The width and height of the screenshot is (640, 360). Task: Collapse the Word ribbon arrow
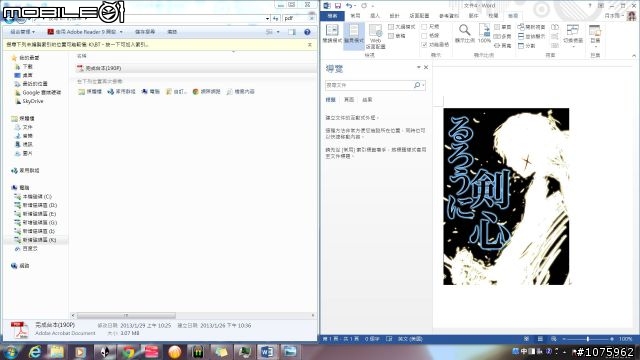(634, 56)
